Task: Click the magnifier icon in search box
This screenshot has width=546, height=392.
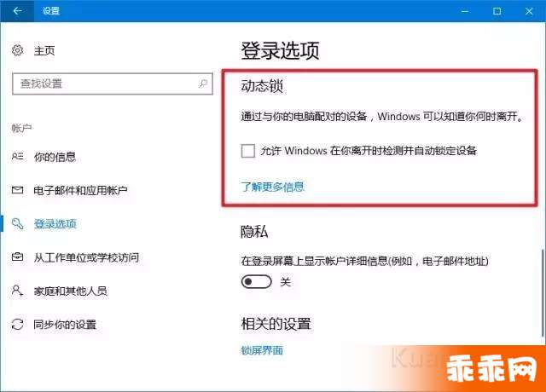Action: (203, 84)
